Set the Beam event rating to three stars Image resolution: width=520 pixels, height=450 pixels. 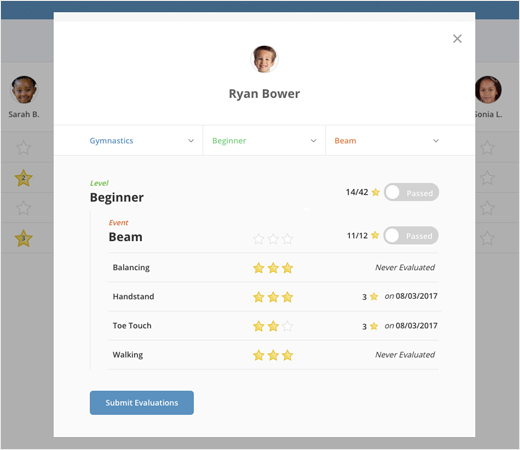point(287,239)
